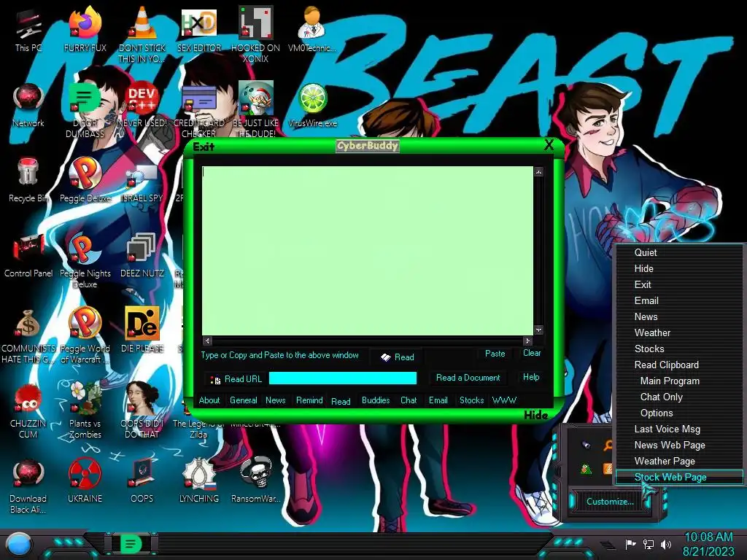Open the Start orb menu
The height and width of the screenshot is (560, 747).
pyautogui.click(x=19, y=545)
